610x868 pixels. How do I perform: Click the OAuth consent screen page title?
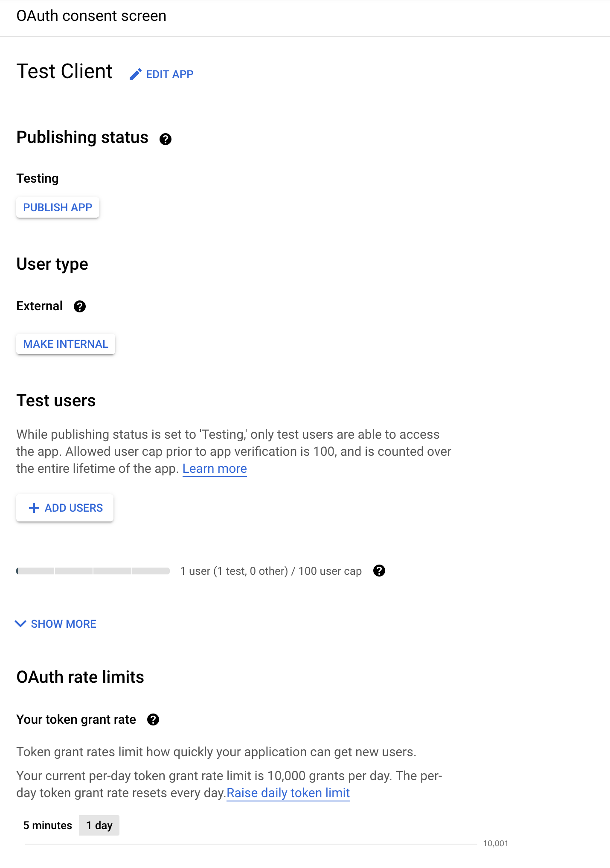(91, 16)
